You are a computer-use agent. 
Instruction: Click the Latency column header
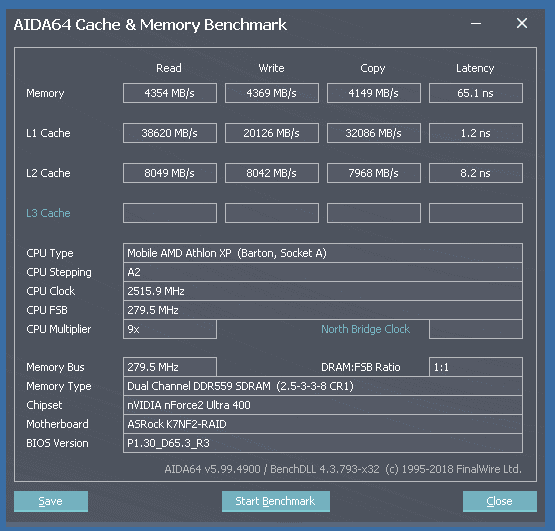(x=475, y=68)
